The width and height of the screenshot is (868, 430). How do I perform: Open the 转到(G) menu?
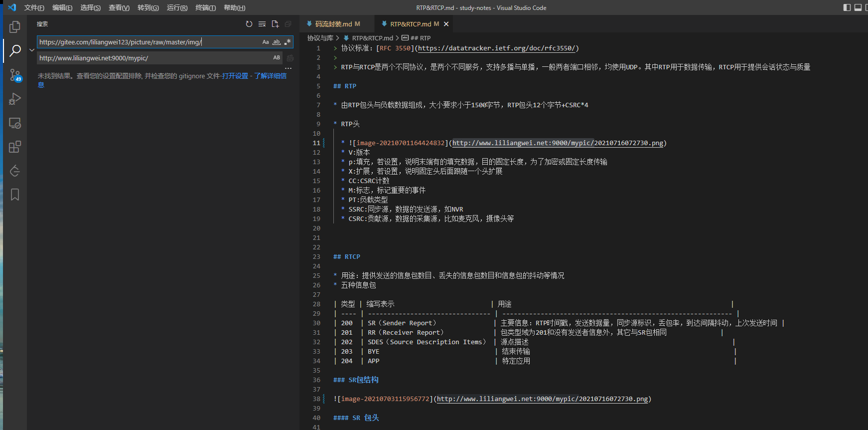click(x=148, y=7)
